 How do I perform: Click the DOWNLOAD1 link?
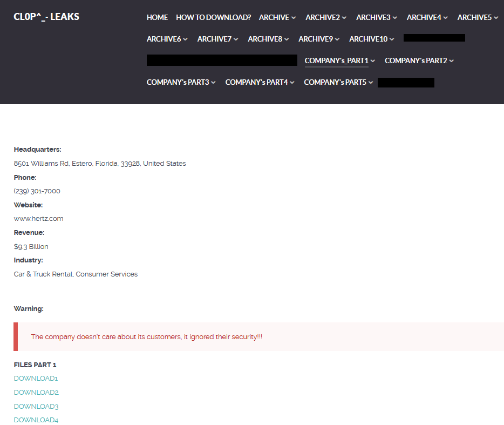click(x=36, y=379)
